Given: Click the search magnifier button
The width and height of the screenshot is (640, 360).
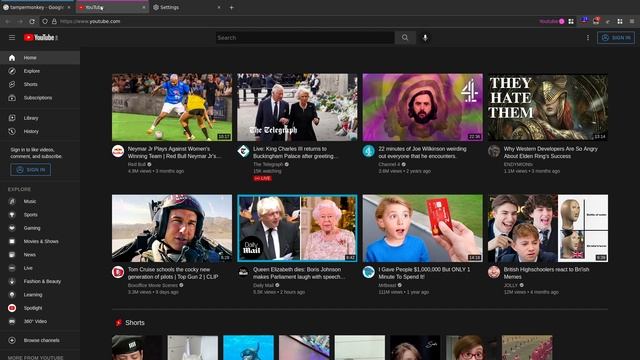Looking at the screenshot, I should [405, 38].
